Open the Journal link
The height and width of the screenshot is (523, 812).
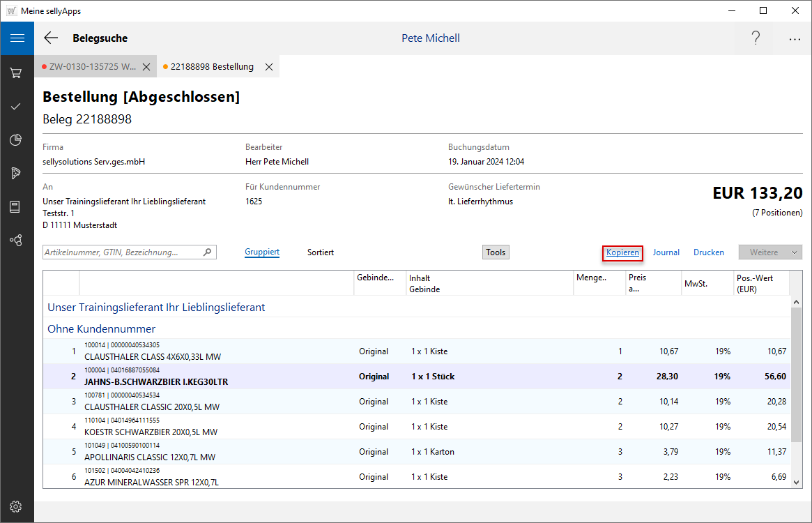[x=666, y=252]
